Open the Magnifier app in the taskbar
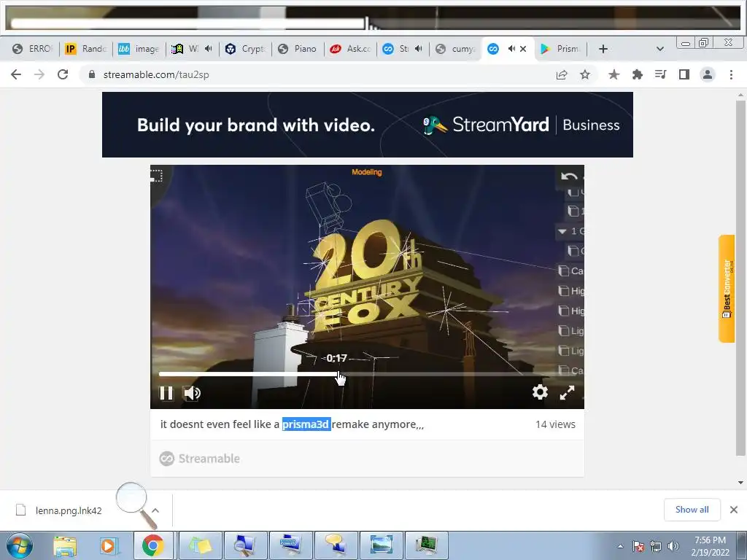This screenshot has height=560, width=747. [x=246, y=545]
